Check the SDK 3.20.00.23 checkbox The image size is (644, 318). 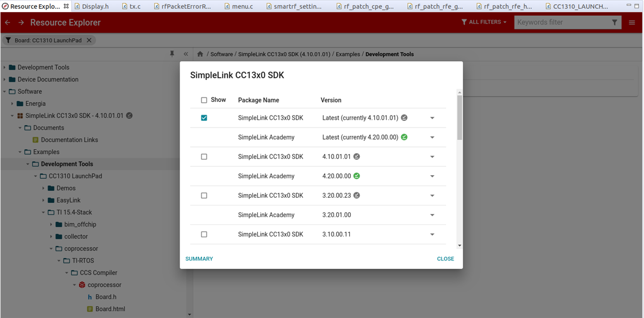click(204, 195)
